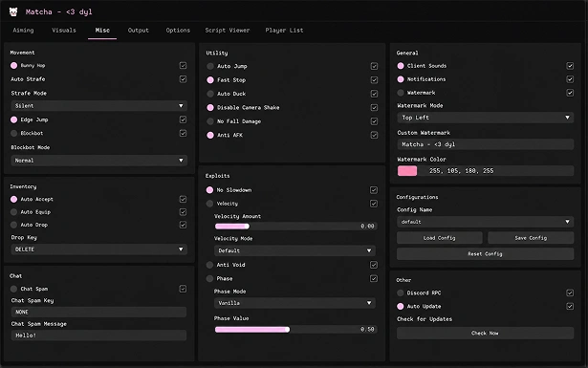Click the Velocity checkbox icon
This screenshot has height=368, width=588.
374,204
